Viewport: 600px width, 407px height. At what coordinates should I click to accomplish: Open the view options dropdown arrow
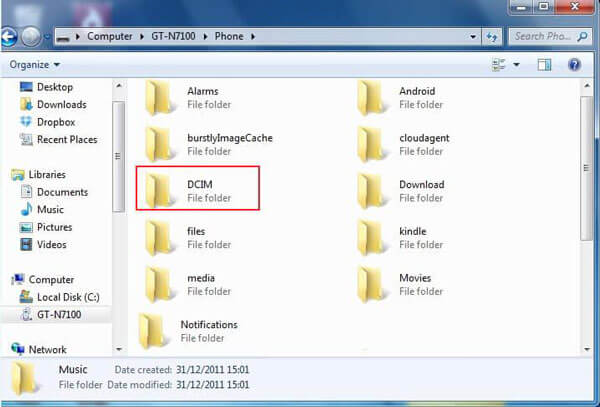516,65
